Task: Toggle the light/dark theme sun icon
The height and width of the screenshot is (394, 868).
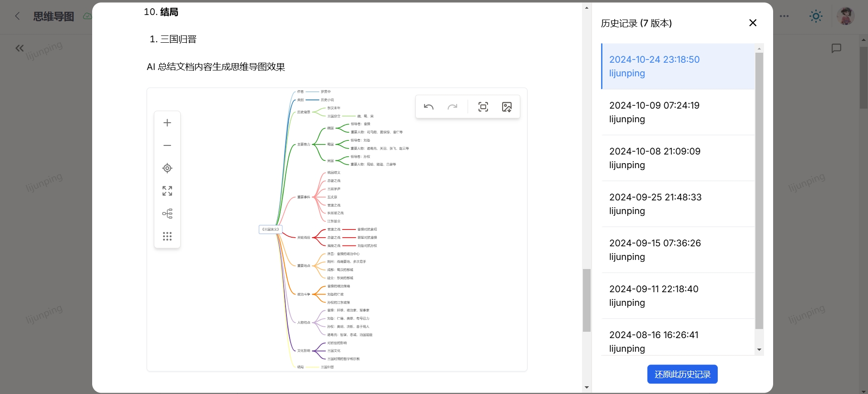Action: (x=816, y=16)
